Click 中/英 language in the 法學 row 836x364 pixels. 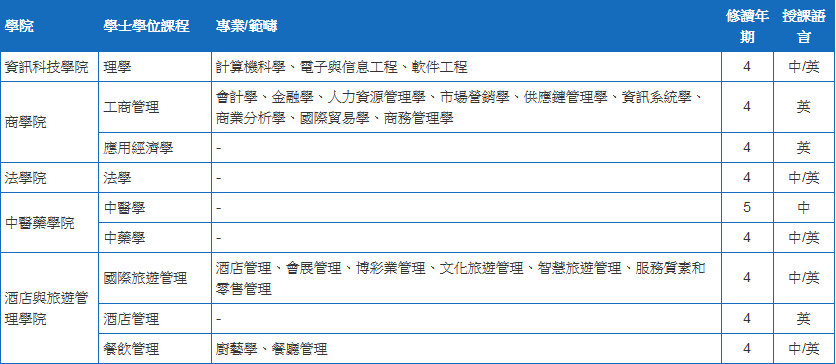805,177
